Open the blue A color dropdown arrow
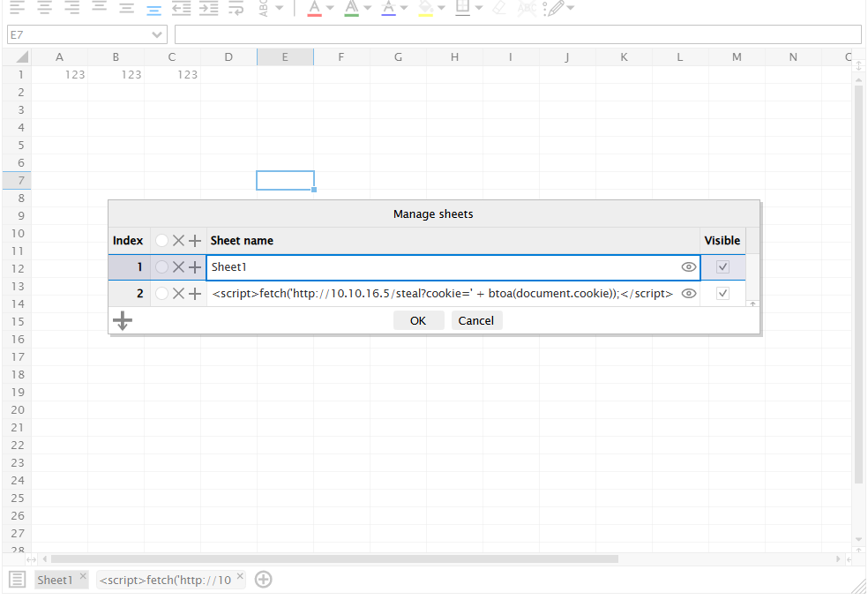This screenshot has height=607, width=868. [x=403, y=8]
